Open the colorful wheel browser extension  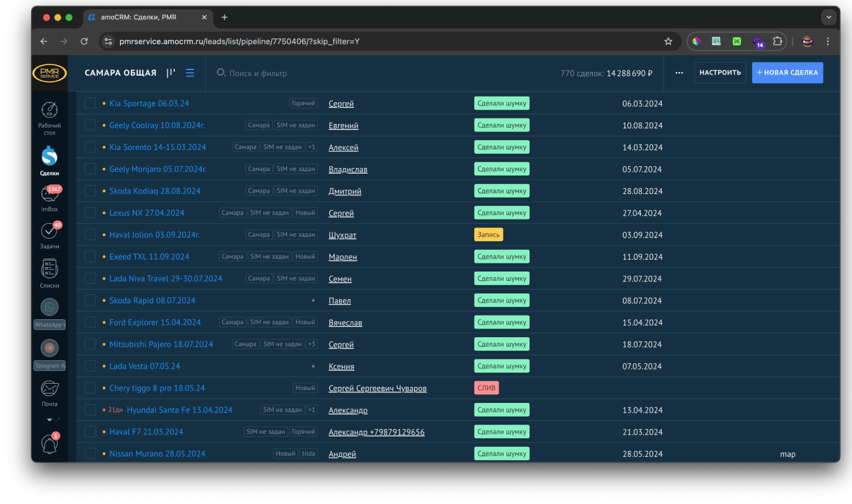pos(696,42)
